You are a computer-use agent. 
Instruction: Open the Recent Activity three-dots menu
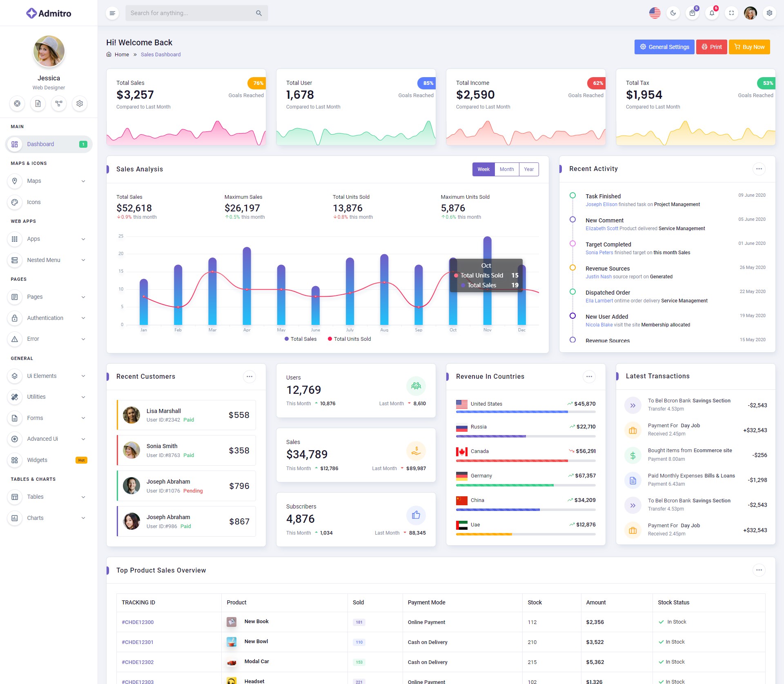(759, 169)
